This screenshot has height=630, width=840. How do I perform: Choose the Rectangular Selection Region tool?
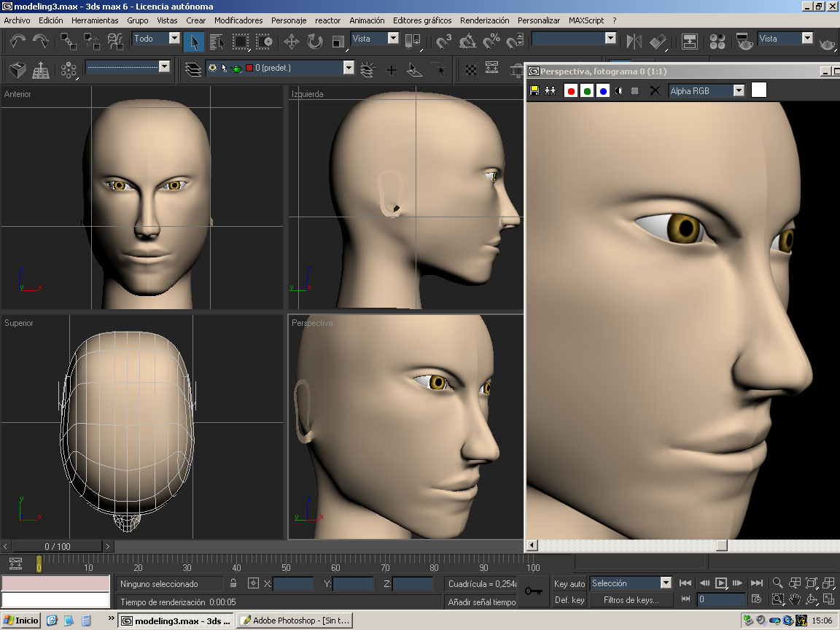[x=240, y=42]
